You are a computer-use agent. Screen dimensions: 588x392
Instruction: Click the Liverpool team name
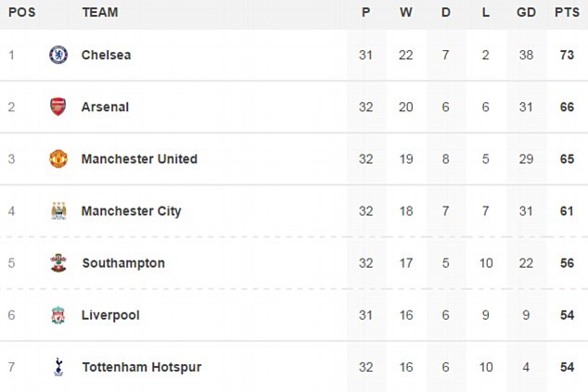110,316
